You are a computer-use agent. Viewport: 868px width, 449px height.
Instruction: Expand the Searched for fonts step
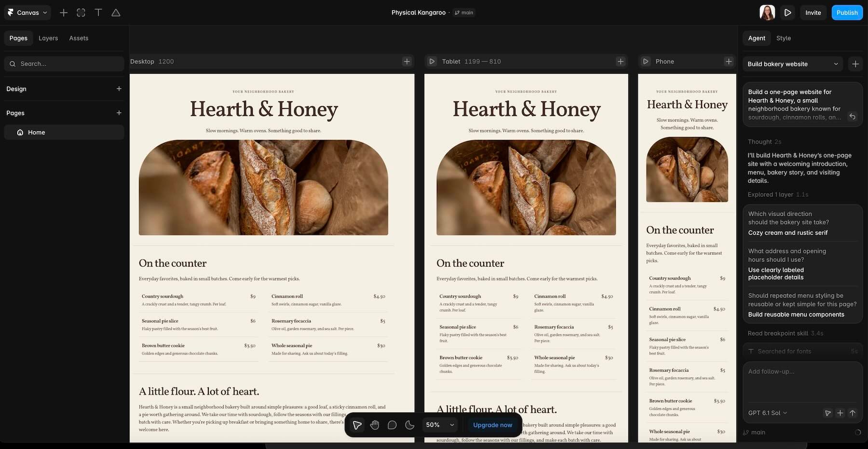click(803, 351)
